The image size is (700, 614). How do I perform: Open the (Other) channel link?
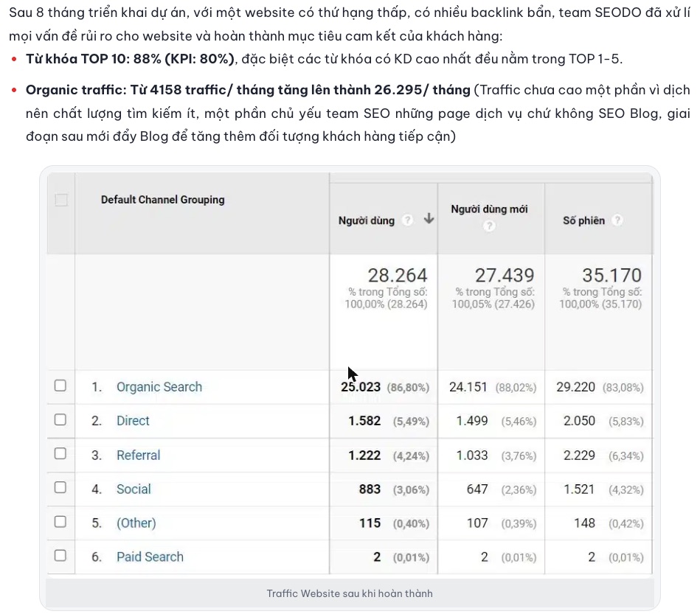pyautogui.click(x=136, y=523)
